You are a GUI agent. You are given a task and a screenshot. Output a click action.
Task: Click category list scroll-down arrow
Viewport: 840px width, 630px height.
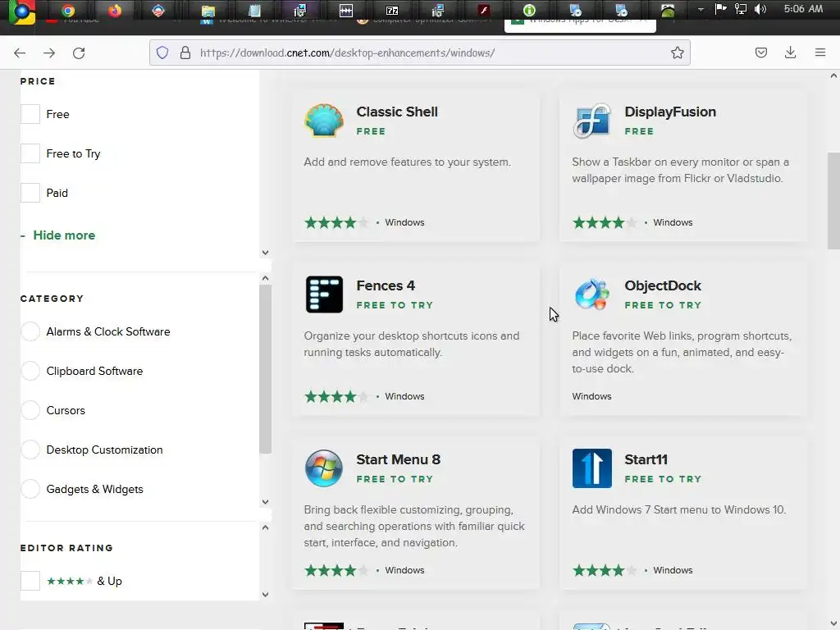point(265,502)
